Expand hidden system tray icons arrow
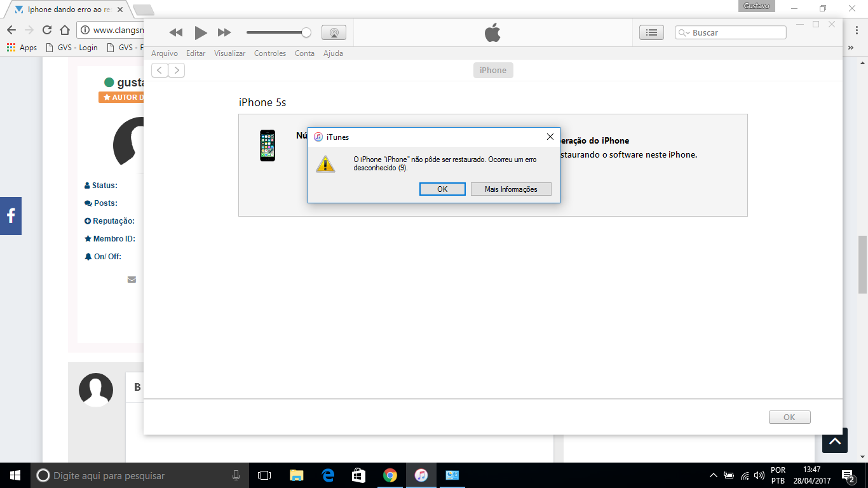The height and width of the screenshot is (488, 868). click(x=714, y=475)
